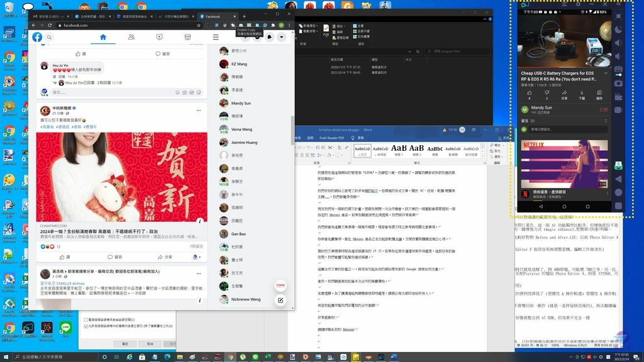
Task: Open the Chrome extensions puzzle icon
Action: (273, 25)
